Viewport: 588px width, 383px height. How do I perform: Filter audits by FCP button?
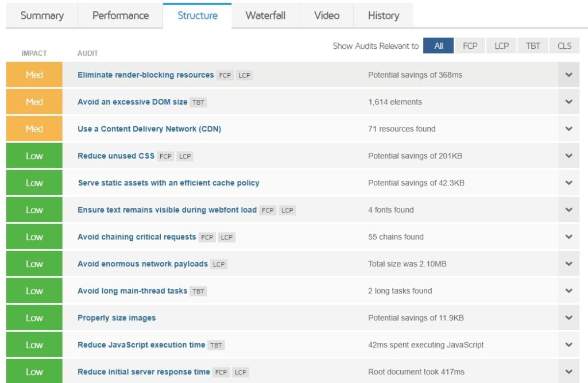click(470, 46)
